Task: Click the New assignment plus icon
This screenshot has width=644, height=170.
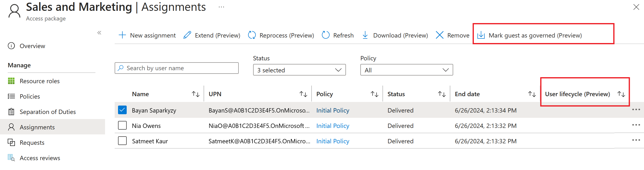Action: 122,35
